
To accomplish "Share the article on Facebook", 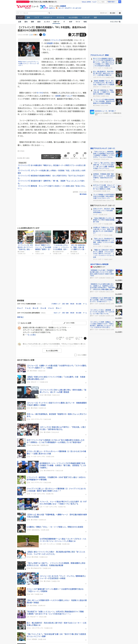I will coord(44,35).
